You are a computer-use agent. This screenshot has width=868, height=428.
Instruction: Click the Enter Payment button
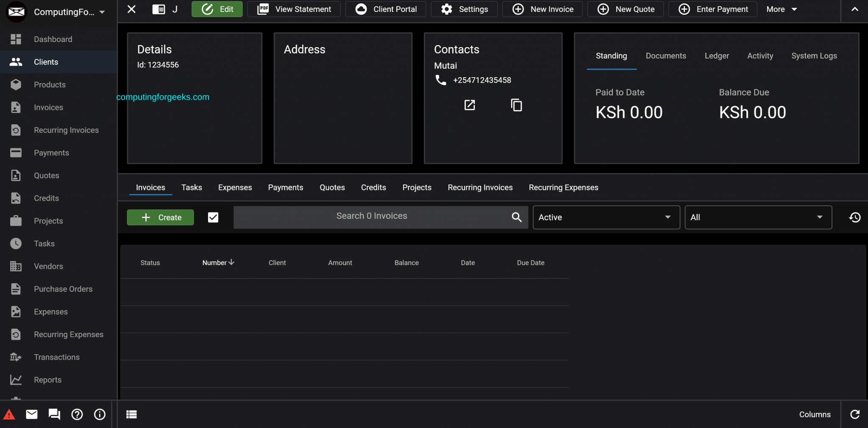pyautogui.click(x=712, y=9)
